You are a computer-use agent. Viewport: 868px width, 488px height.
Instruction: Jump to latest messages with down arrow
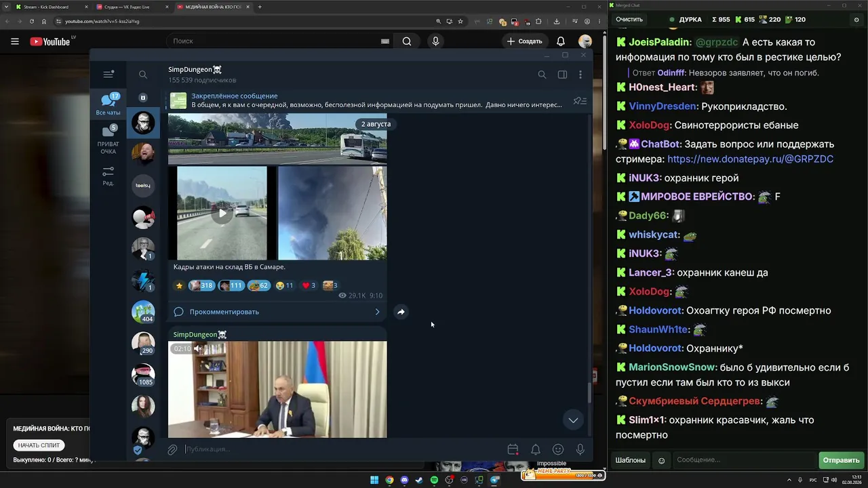[x=573, y=420]
